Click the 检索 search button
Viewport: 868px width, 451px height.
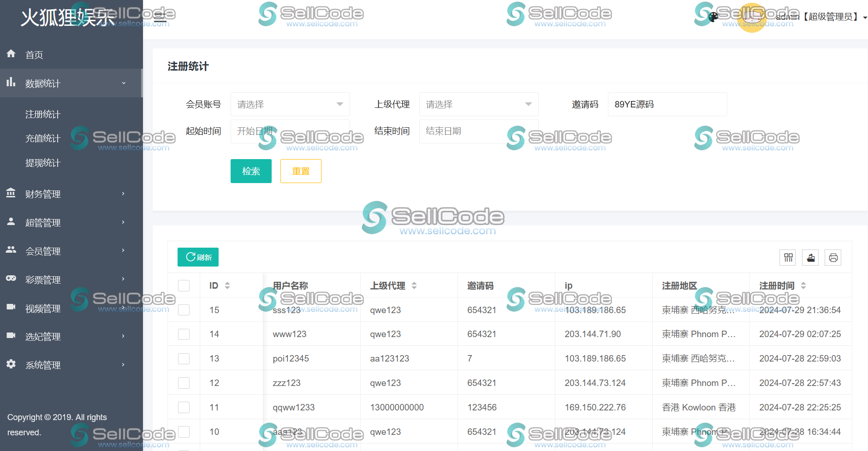tap(251, 171)
